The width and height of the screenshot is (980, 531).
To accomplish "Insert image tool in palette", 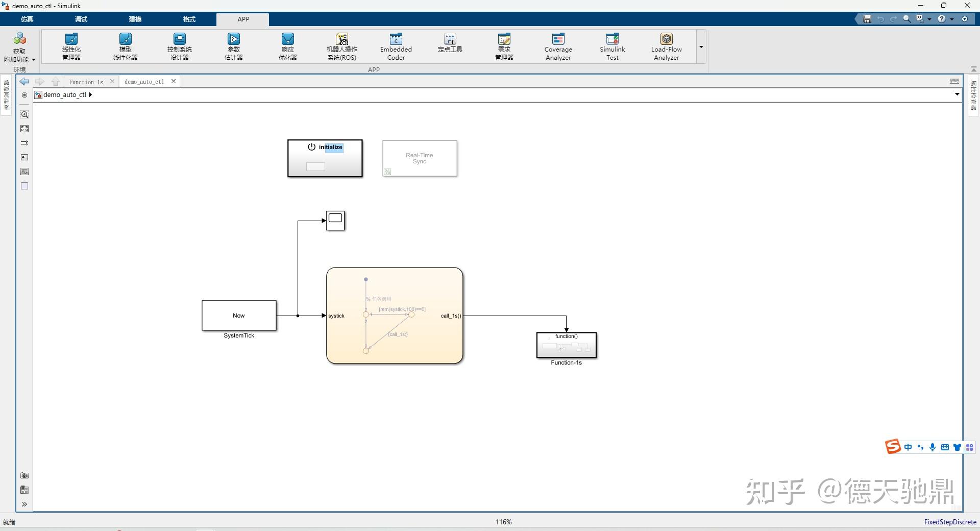I will click(x=24, y=172).
